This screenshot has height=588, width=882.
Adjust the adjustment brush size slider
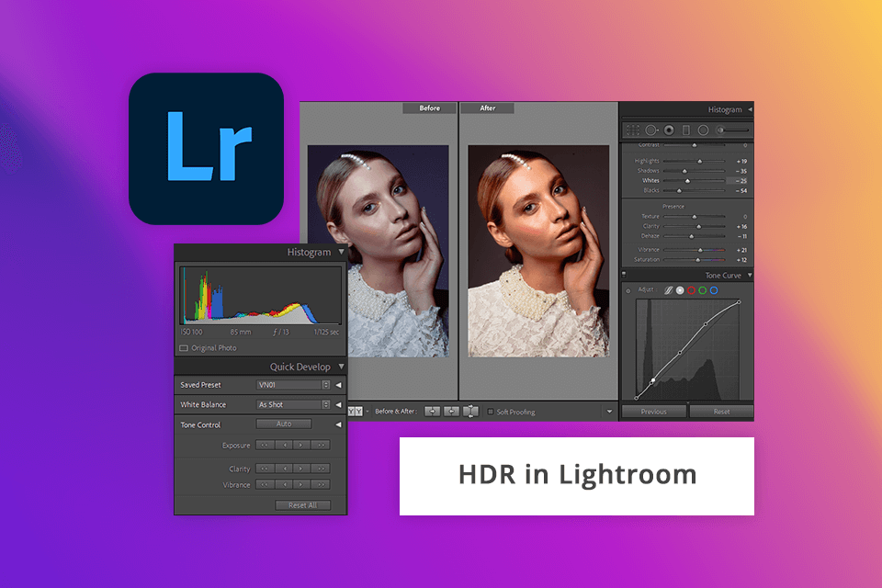[x=737, y=130]
